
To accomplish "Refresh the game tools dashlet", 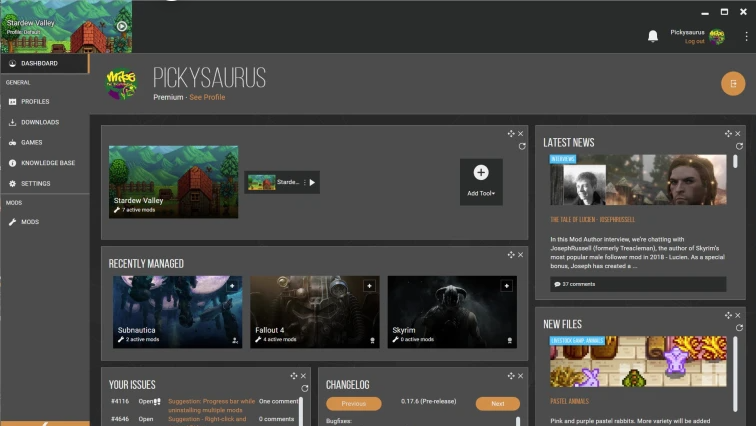I will [522, 146].
